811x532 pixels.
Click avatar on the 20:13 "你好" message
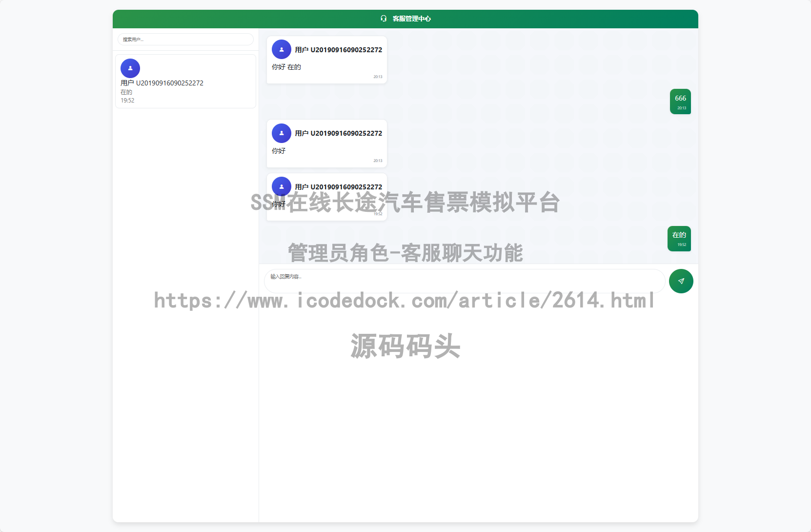click(x=282, y=133)
